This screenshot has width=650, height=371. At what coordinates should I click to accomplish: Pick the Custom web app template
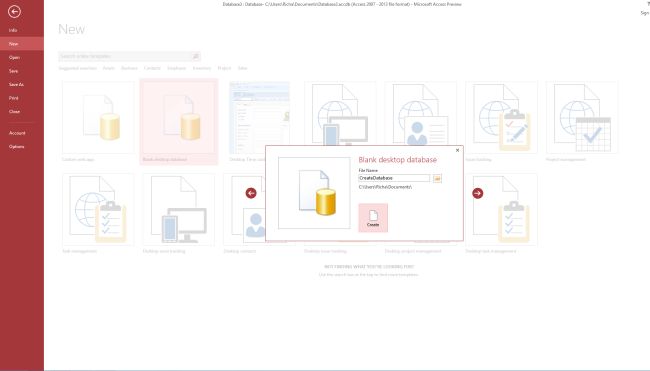(98, 121)
